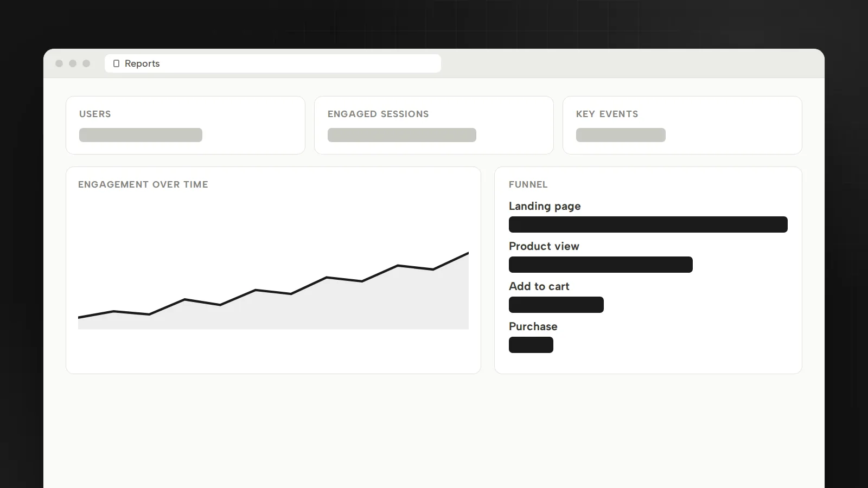The image size is (868, 488).
Task: Click the first window control dot
Action: [x=59, y=63]
